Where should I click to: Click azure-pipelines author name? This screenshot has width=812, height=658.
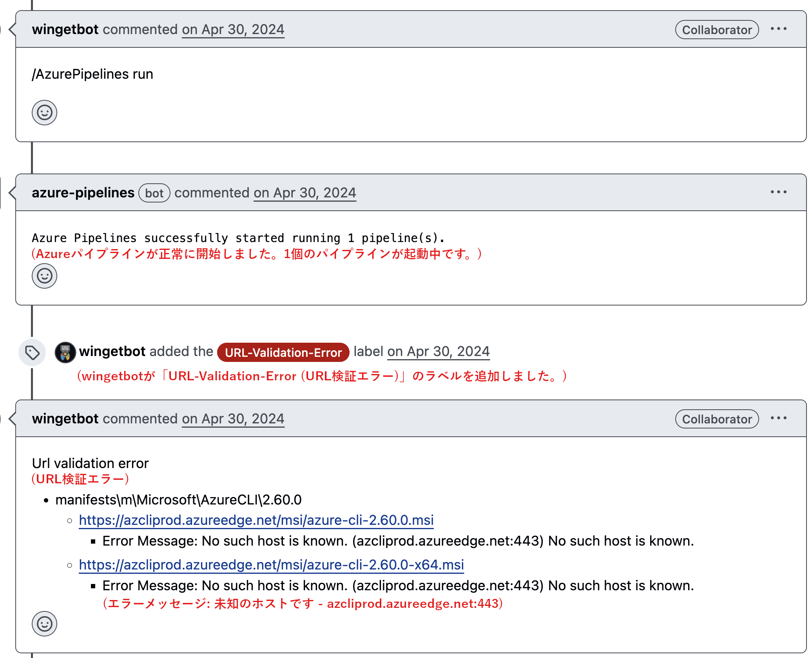point(83,193)
